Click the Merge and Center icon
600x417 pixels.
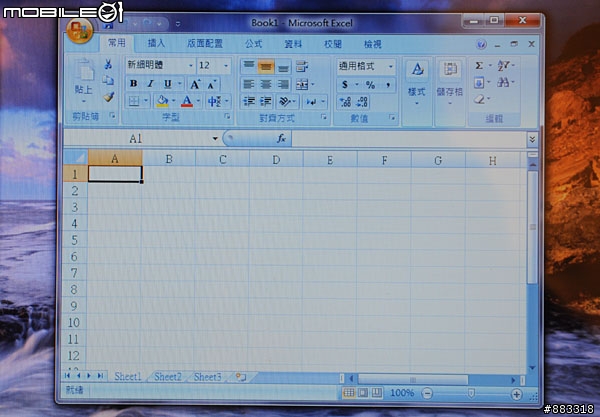(302, 84)
